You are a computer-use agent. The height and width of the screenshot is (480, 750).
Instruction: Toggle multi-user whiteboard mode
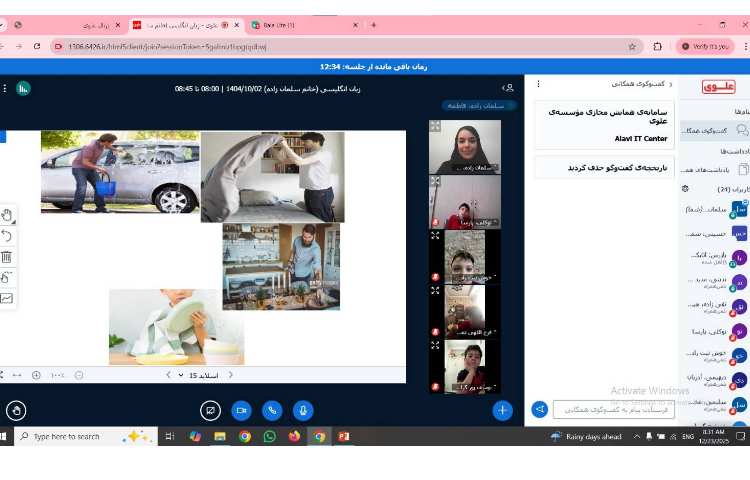[x=7, y=278]
